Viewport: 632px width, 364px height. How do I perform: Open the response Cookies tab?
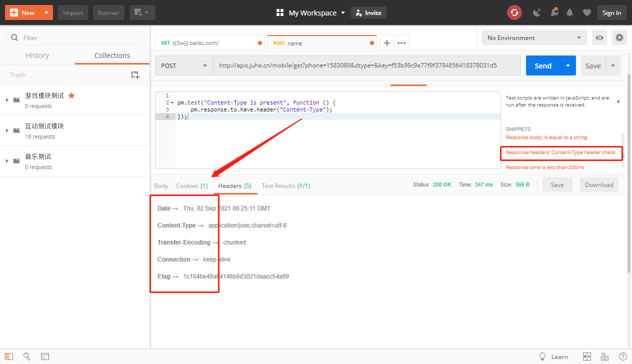click(x=192, y=185)
